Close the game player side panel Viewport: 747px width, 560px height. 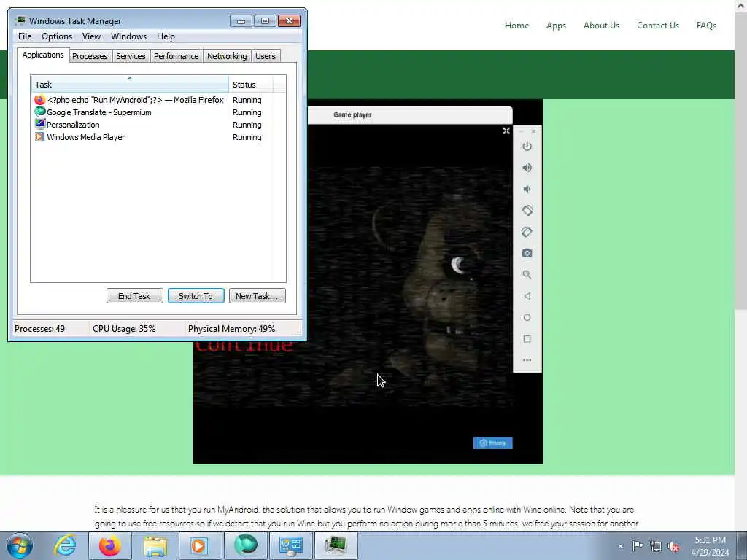(533, 131)
